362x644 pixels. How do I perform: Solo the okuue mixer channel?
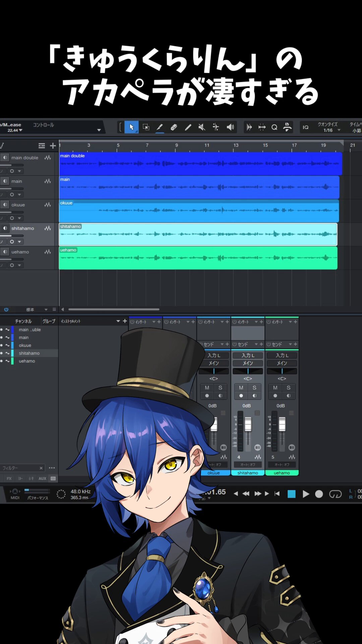tap(220, 388)
